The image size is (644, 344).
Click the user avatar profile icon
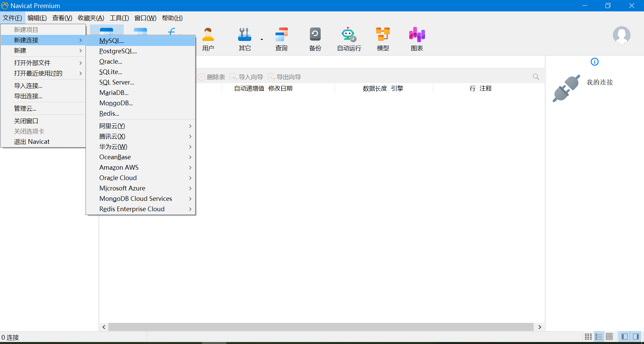coord(622,35)
